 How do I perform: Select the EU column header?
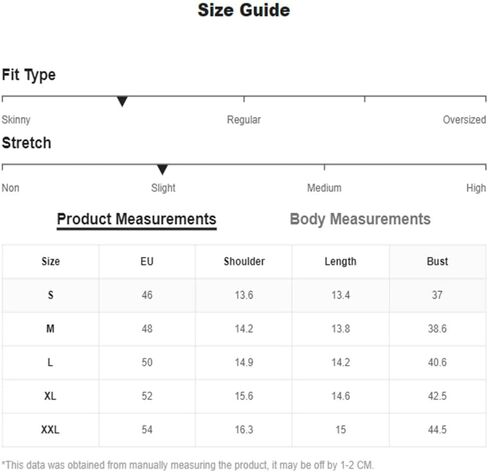[147, 262]
